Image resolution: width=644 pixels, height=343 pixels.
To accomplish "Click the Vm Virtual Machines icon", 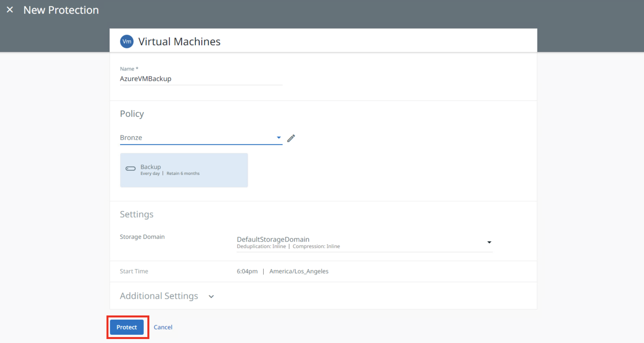I will tap(127, 41).
